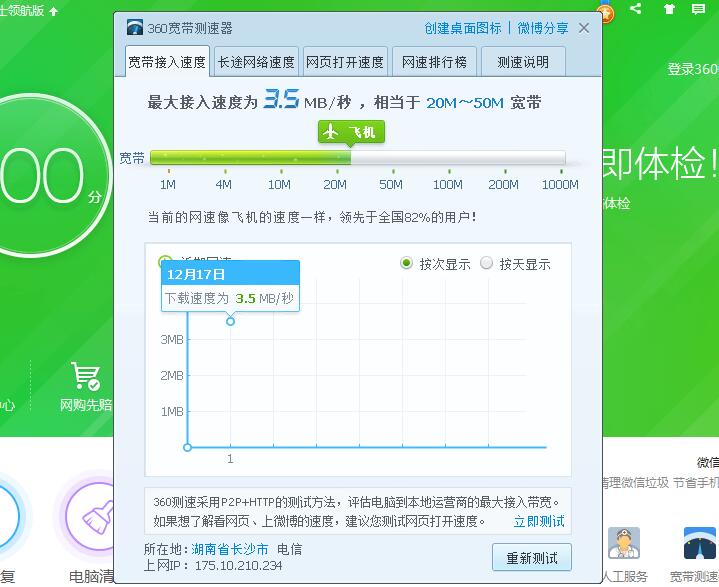This screenshot has height=587, width=719.
Task: Click the 立即测试 link
Action: click(x=539, y=521)
